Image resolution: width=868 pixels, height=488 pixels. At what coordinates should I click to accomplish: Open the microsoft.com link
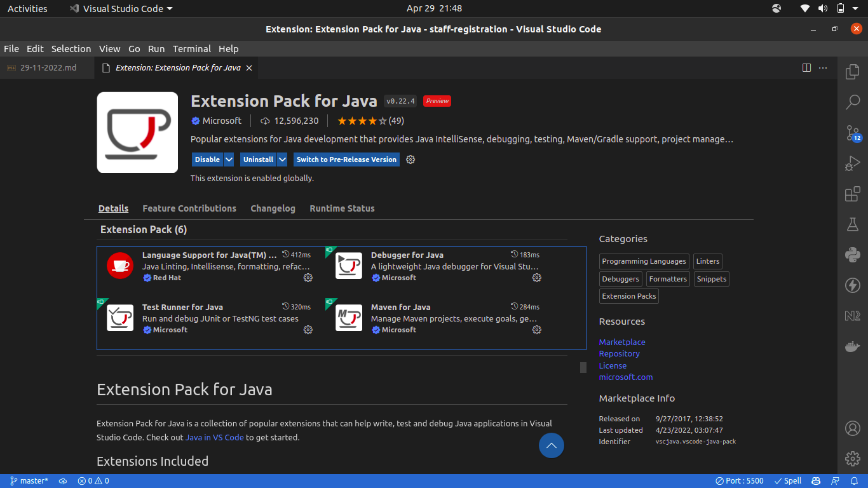tap(626, 377)
